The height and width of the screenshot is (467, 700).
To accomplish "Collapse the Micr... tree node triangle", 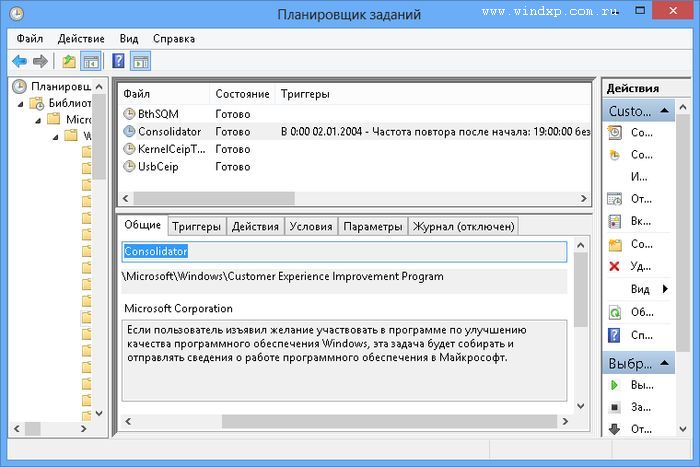I will (38, 121).
